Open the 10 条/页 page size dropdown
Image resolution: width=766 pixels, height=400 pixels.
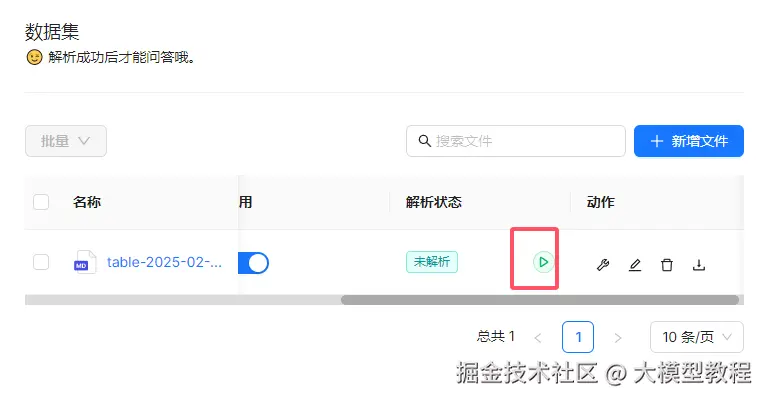(696, 337)
